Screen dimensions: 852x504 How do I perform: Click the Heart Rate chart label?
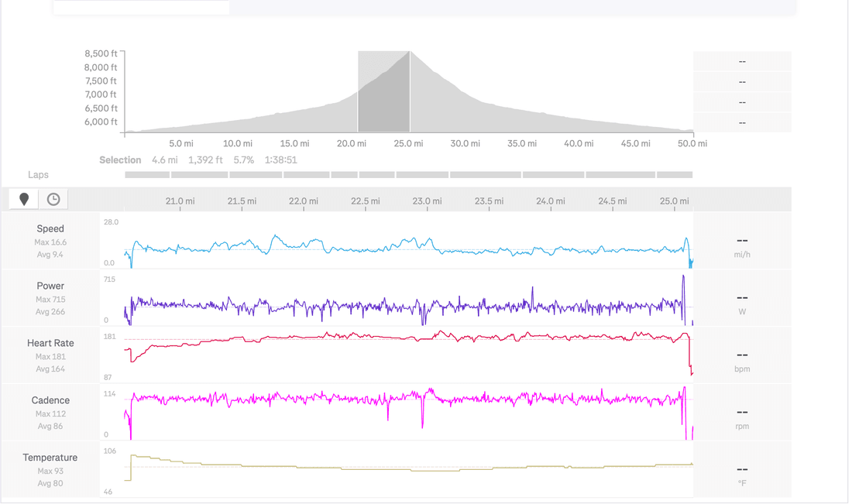(x=50, y=343)
